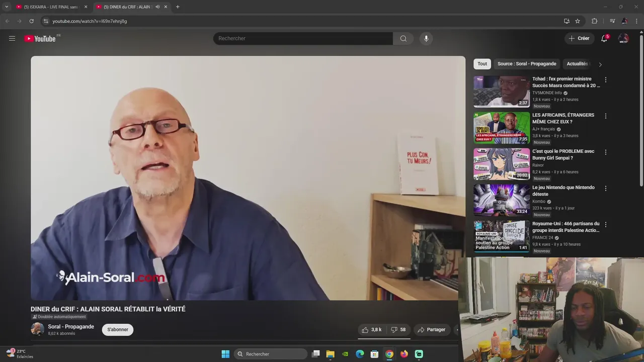The image size is (644, 362).
Task: Select the Source : Soral - Propagande chip
Action: 527,64
